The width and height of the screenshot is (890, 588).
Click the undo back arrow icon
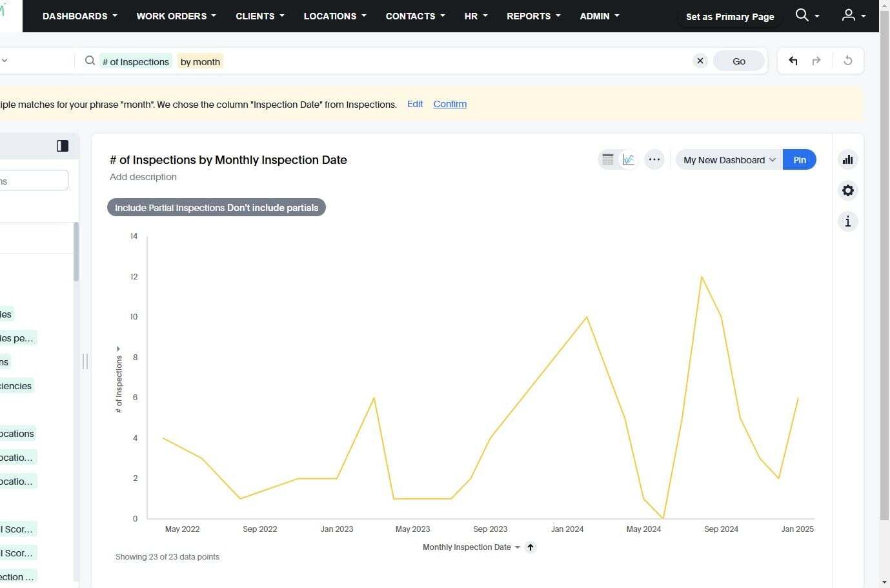tap(793, 61)
